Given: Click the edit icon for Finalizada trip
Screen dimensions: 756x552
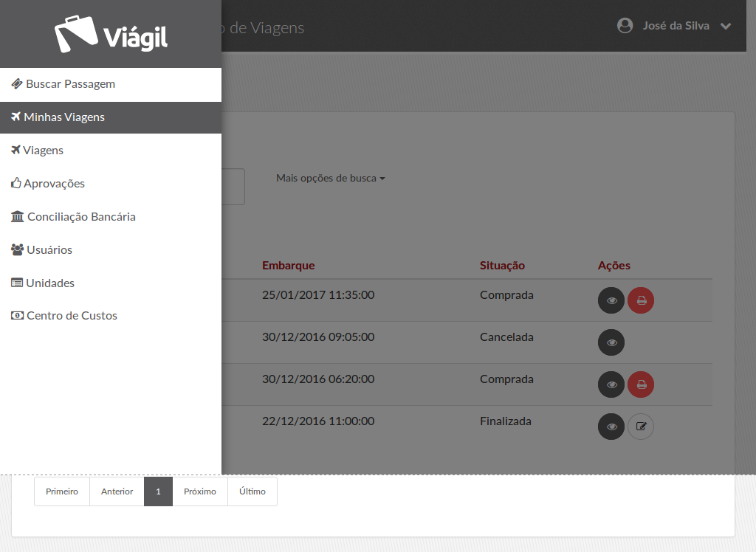Looking at the screenshot, I should pos(641,427).
